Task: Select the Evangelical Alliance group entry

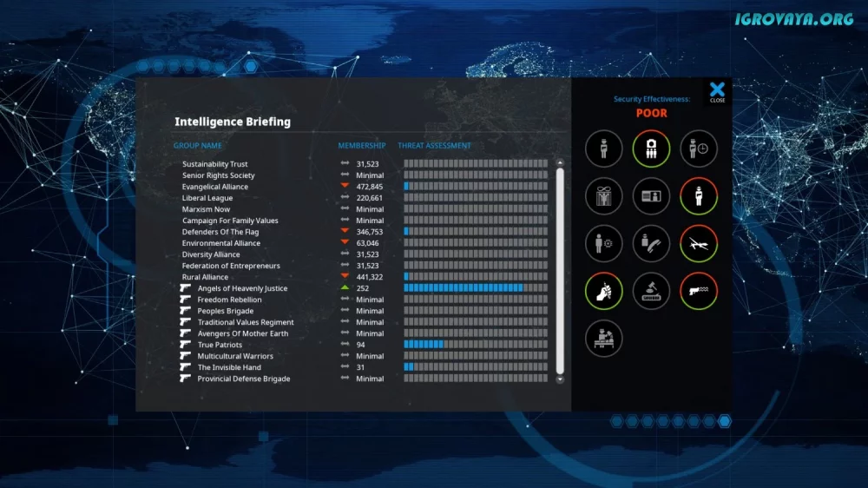Action: (214, 187)
